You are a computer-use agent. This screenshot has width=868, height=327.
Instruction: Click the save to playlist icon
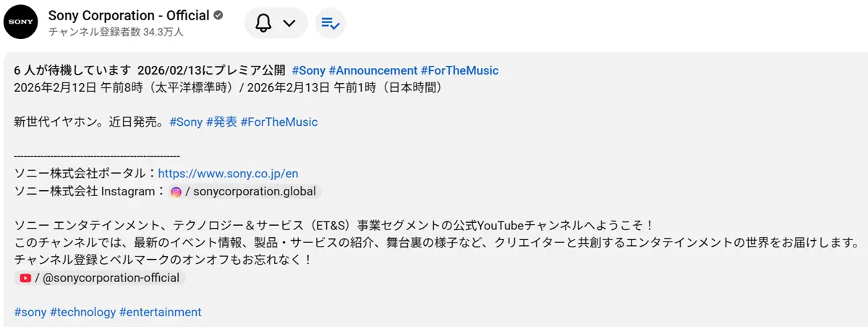(331, 23)
